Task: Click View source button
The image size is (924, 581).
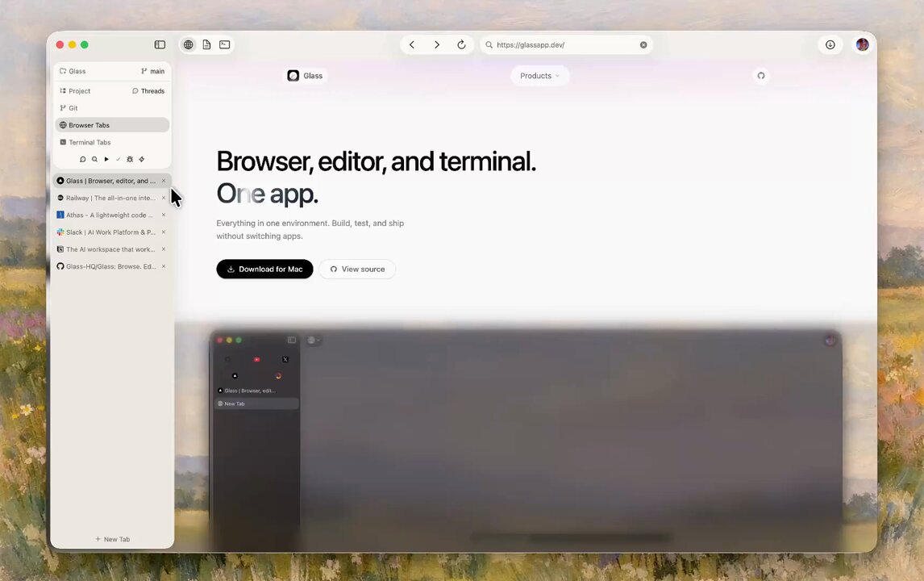Action: pyautogui.click(x=357, y=269)
